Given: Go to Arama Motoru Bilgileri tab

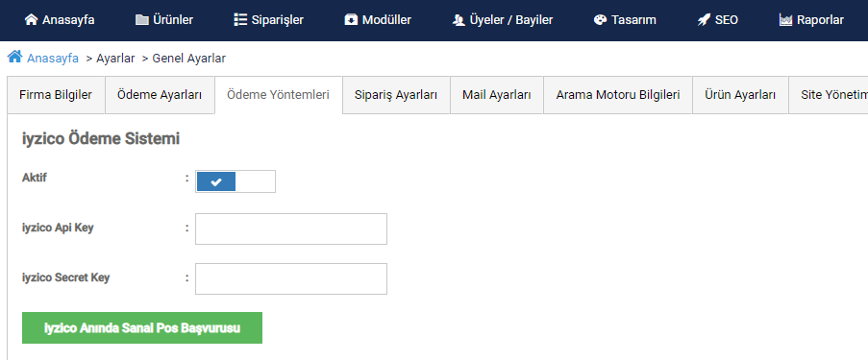Looking at the screenshot, I should (618, 95).
